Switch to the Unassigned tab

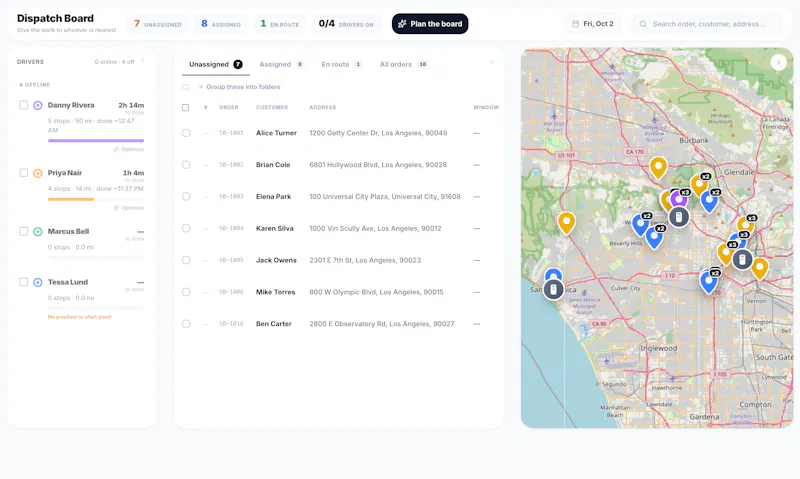click(215, 64)
